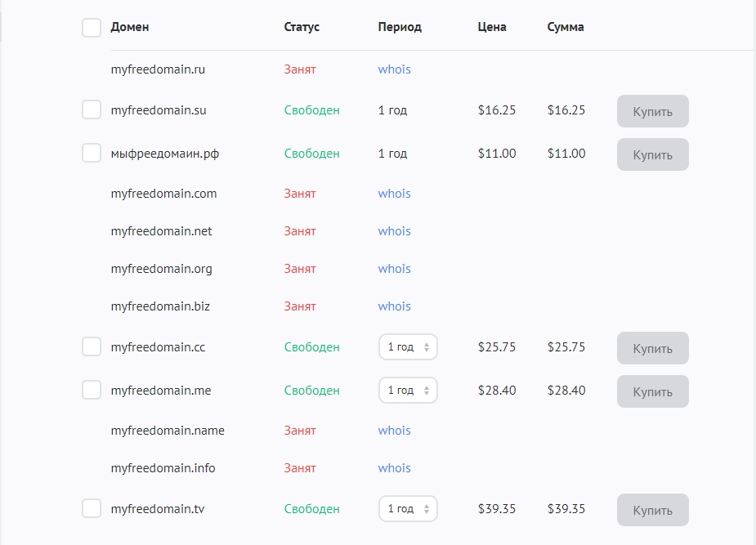Screen dimensions: 756x545
Task: Open period dropdown for myfreedomain.tv
Action: (408, 509)
